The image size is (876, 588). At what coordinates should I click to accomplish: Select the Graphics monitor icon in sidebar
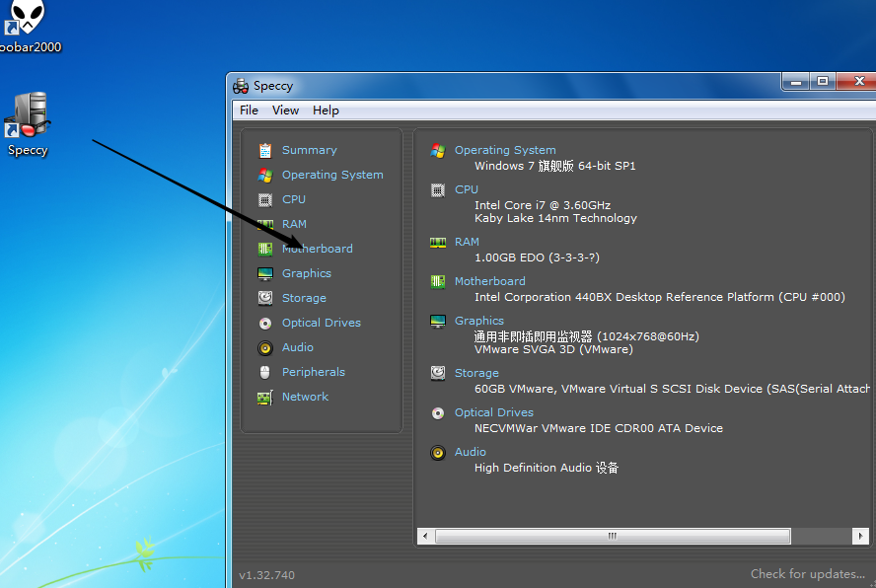coord(265,273)
